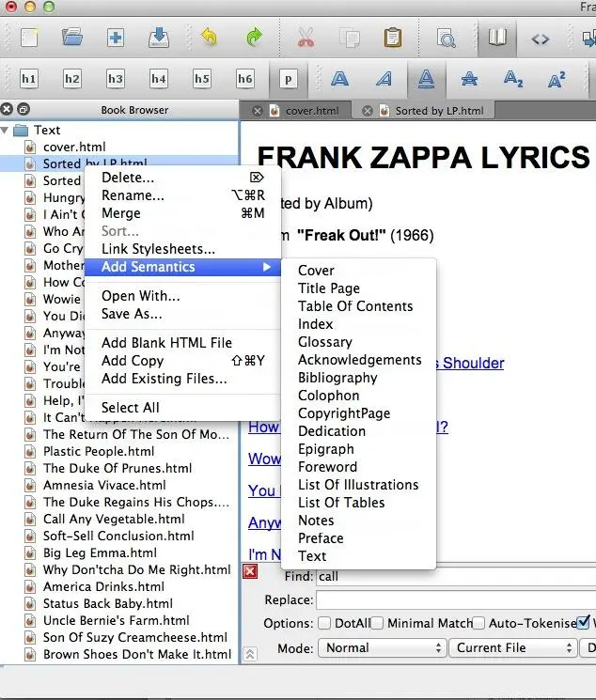The height and width of the screenshot is (700, 596).
Task: Paste using the clipboard icon
Action: 393,38
